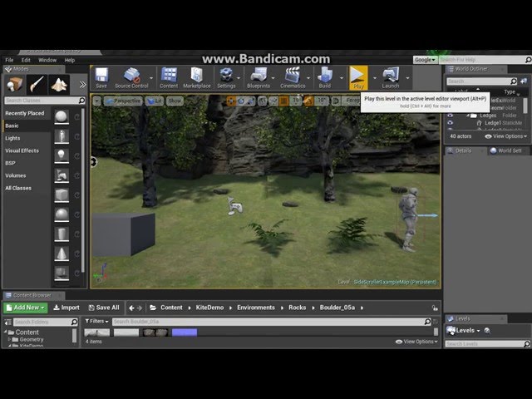Open the Blueprints toolbar icon

click(x=259, y=78)
